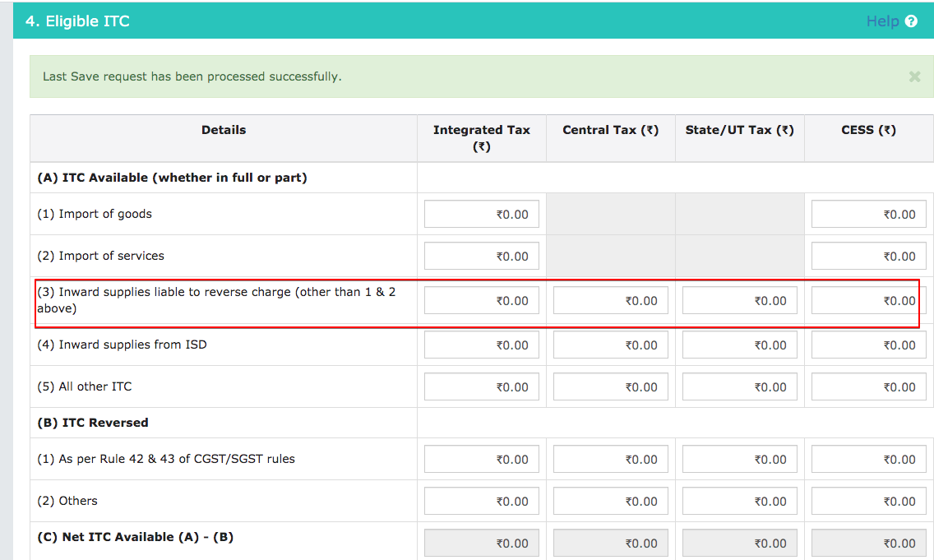Edit CESS for Rule 42 & 43 reversal
This screenshot has height=560, width=934.
[x=868, y=459]
